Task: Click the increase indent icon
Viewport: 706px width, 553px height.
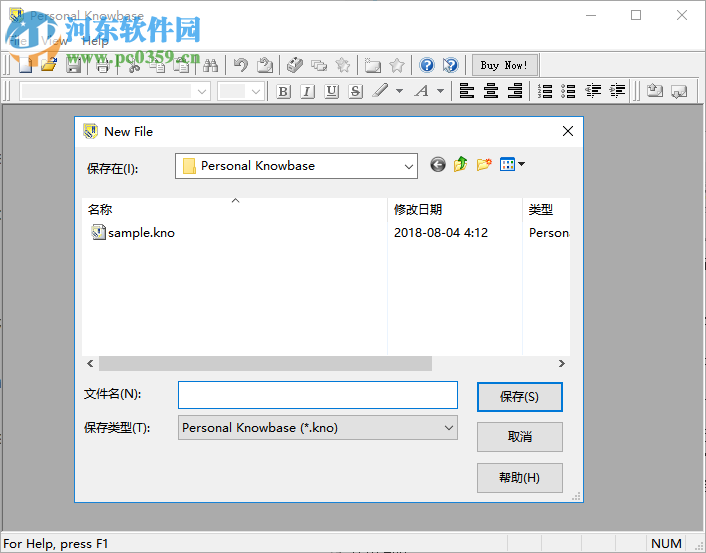Action: pyautogui.click(x=617, y=91)
